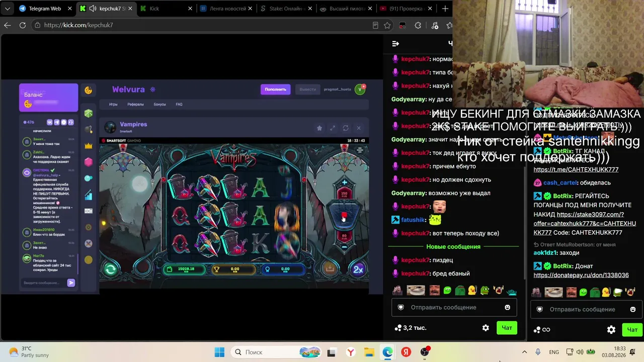This screenshot has height=362, width=644.
Task: Open the donatepay.ru donation link
Action: tap(581, 276)
